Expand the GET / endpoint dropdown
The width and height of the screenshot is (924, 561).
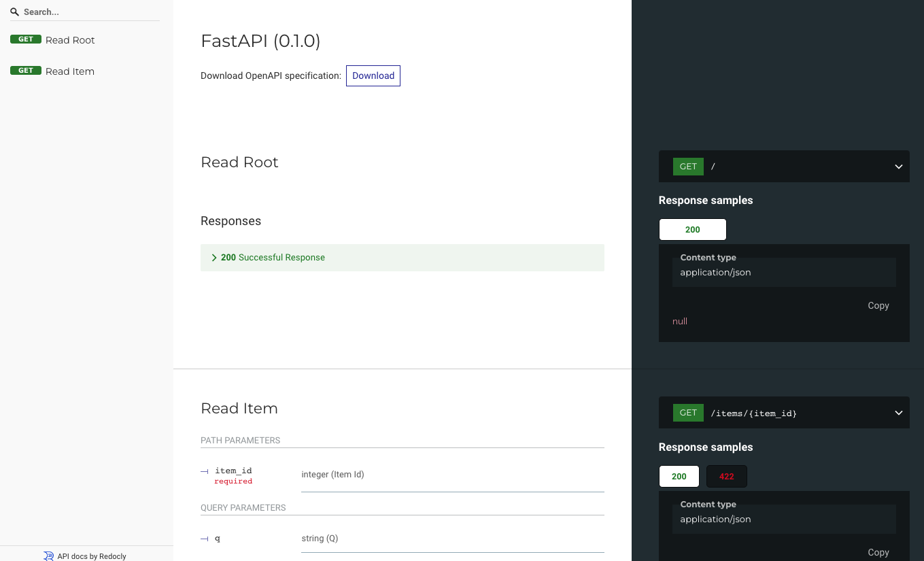pyautogui.click(x=784, y=167)
